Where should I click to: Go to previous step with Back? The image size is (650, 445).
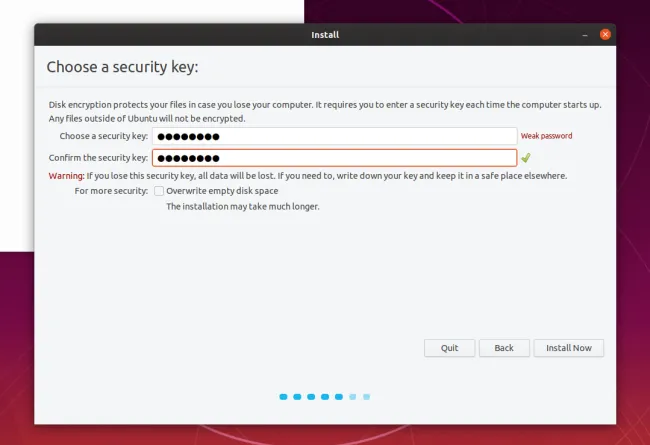(x=504, y=348)
